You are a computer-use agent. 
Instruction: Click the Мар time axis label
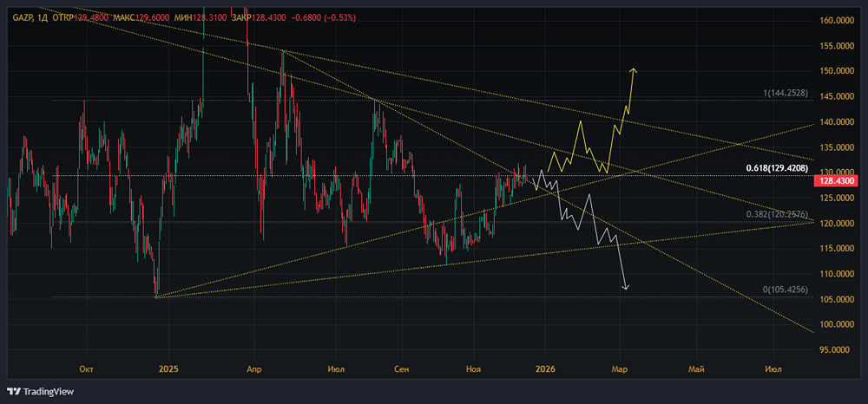point(620,368)
